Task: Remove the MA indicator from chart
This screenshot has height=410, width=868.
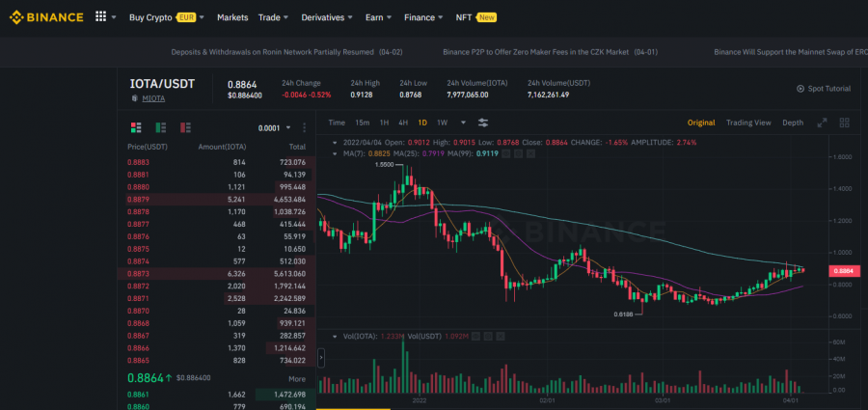Action: (530, 153)
